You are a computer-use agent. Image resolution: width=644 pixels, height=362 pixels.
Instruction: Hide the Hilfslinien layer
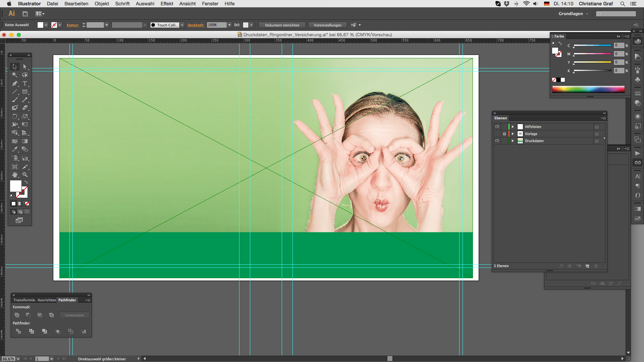tap(497, 127)
